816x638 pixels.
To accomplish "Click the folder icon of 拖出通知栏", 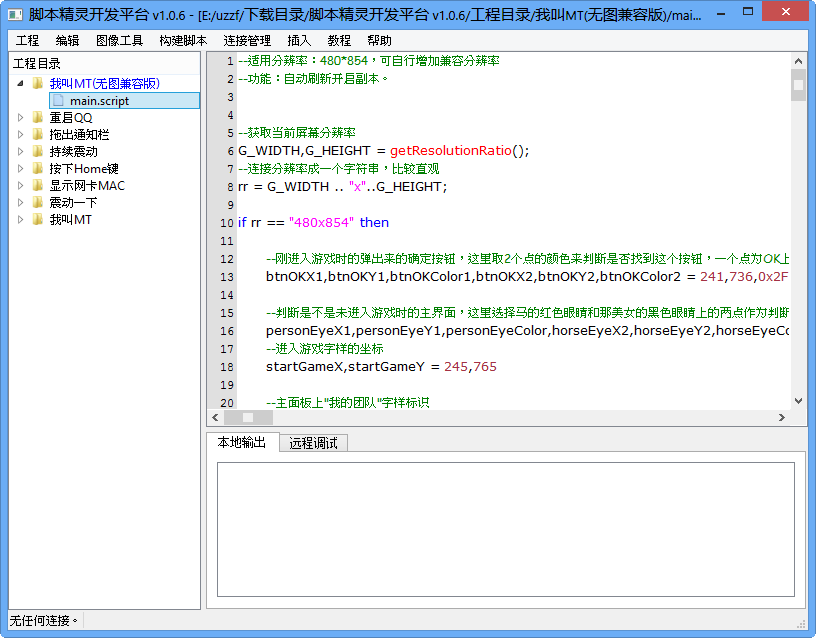I will (37, 135).
